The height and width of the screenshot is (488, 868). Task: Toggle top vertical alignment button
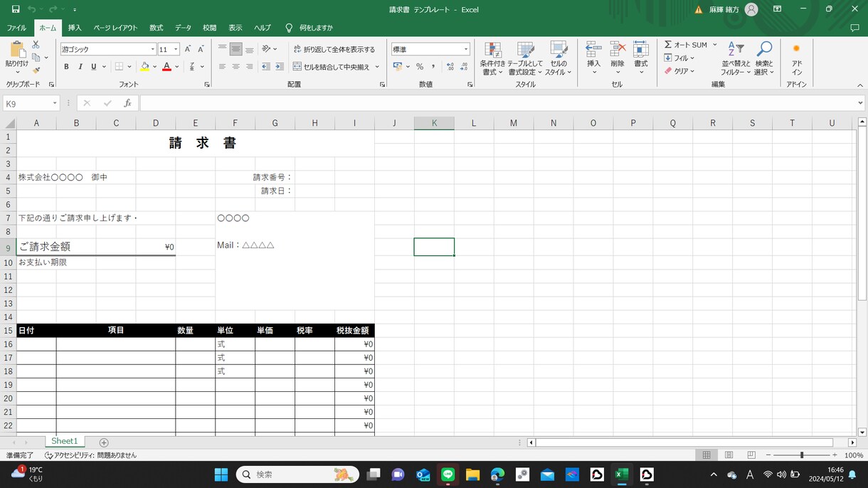222,49
